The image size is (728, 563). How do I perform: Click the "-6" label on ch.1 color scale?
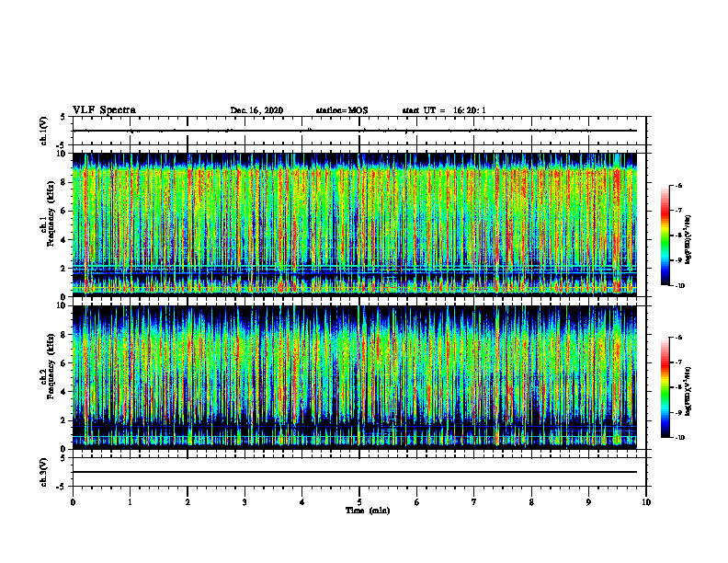click(679, 186)
